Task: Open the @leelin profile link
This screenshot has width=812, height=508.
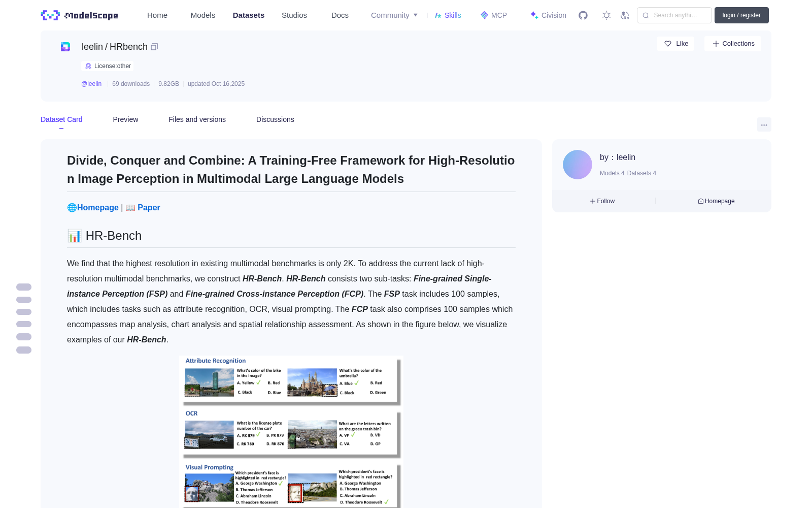Action: coord(91,84)
